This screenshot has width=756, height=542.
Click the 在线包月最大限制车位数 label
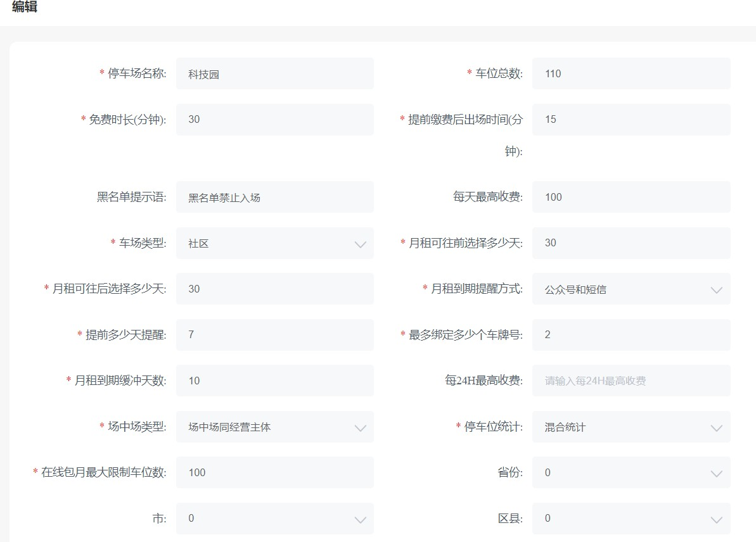click(x=104, y=472)
